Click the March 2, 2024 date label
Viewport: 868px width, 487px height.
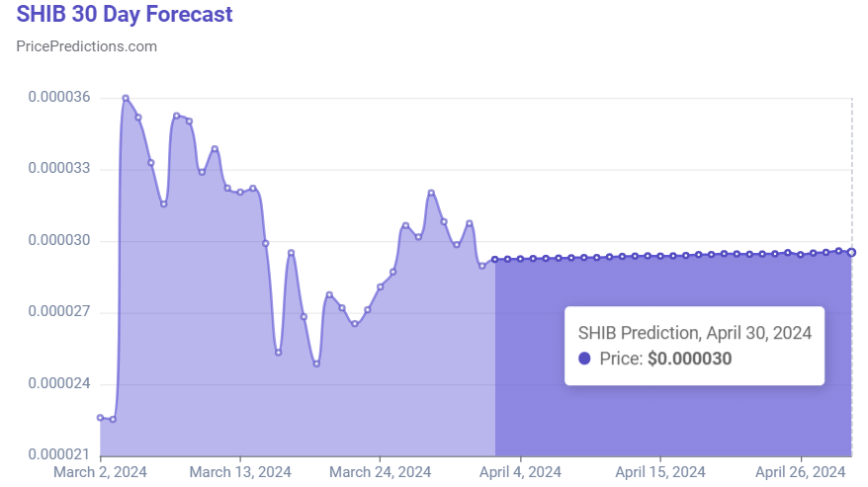(100, 472)
